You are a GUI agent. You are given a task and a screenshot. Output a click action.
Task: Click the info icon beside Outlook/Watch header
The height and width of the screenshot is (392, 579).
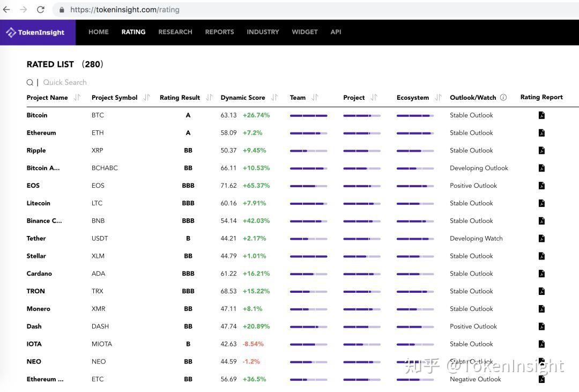(x=503, y=97)
